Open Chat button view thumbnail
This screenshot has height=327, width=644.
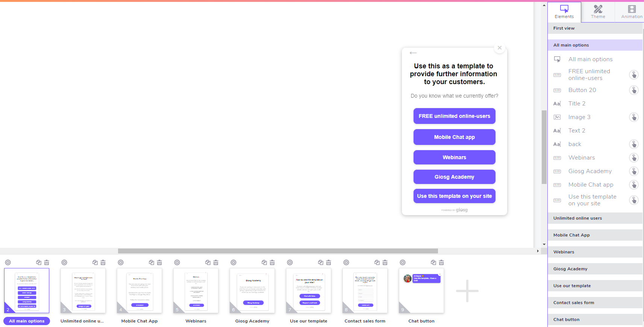(x=421, y=291)
